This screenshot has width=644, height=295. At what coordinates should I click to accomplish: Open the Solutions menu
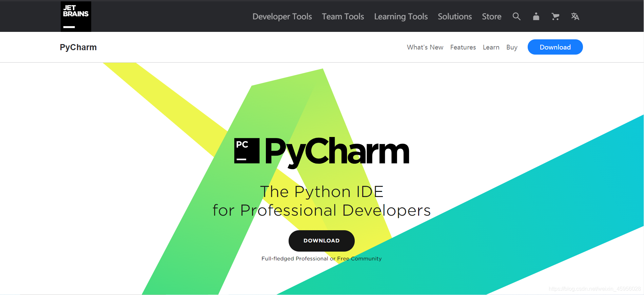point(455,16)
